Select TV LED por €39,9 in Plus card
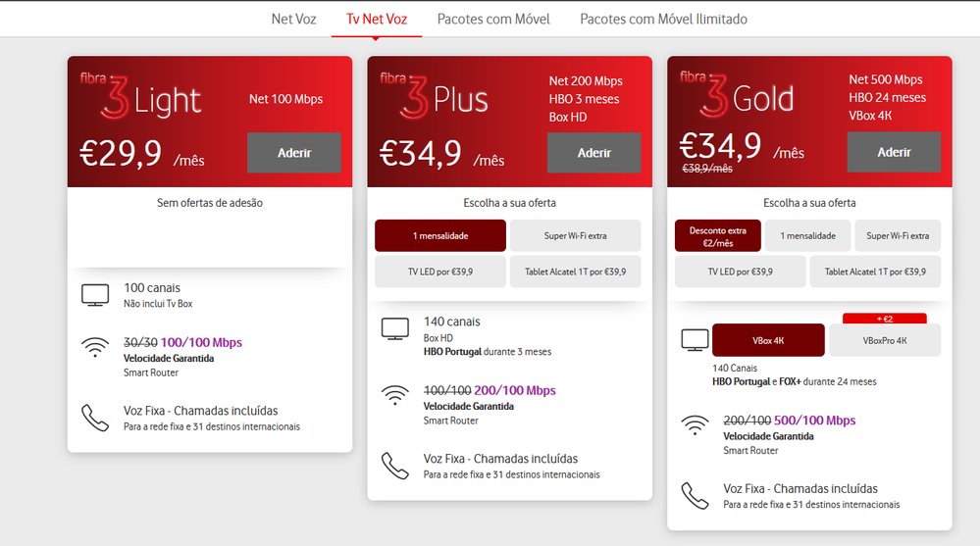 coord(440,272)
